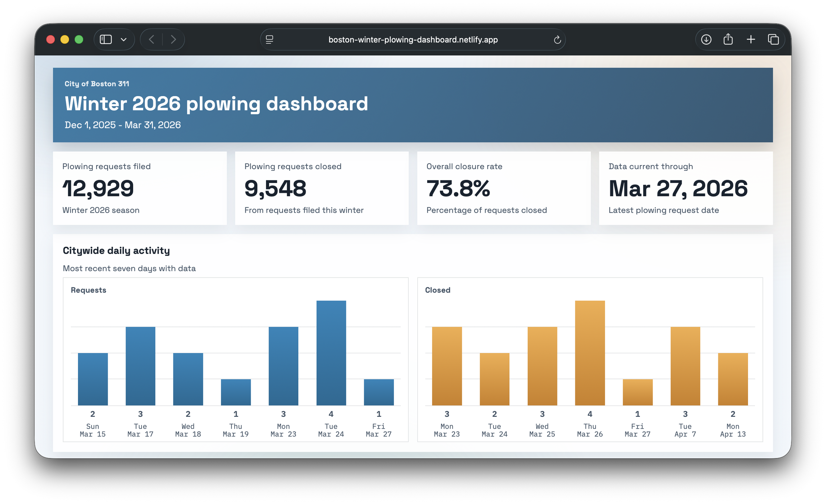Go forward using the right arrow

(x=173, y=40)
